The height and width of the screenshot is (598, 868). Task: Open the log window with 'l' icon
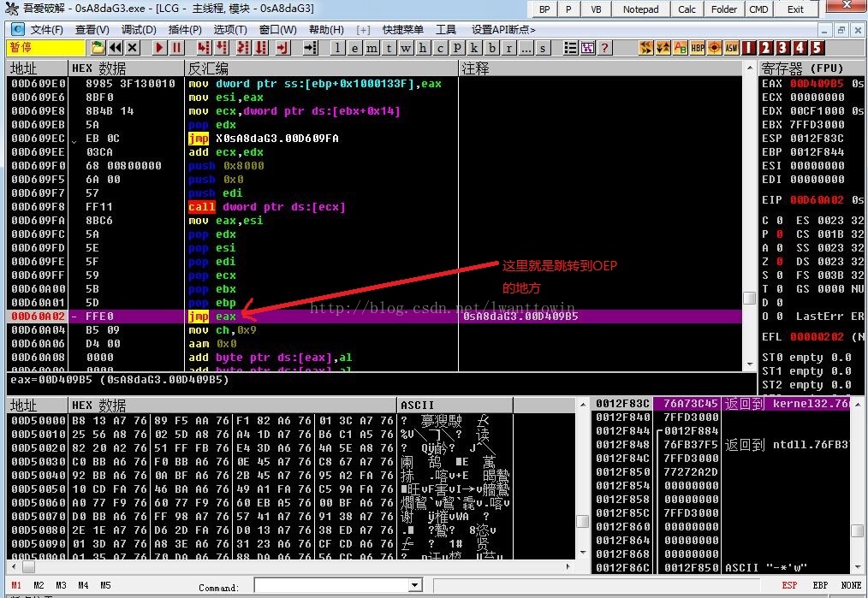click(x=337, y=48)
